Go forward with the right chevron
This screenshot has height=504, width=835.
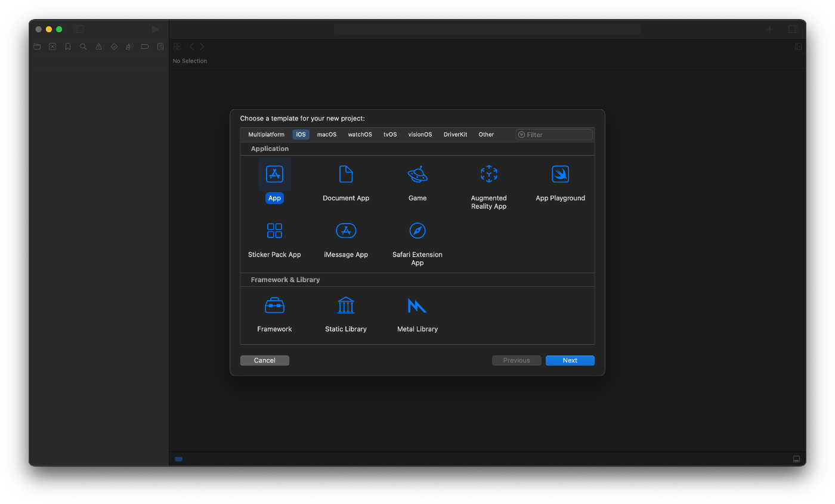tap(202, 47)
